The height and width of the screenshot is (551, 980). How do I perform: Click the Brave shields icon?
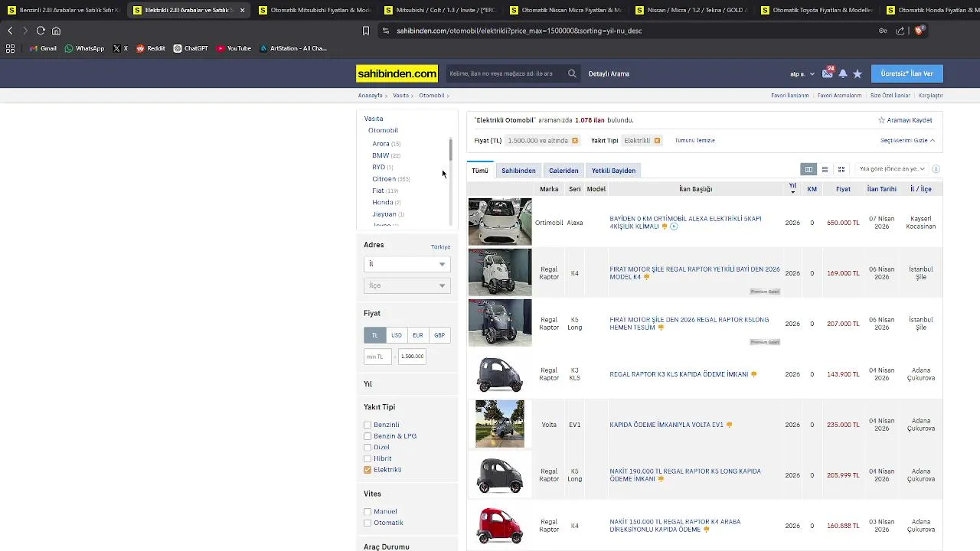(920, 31)
